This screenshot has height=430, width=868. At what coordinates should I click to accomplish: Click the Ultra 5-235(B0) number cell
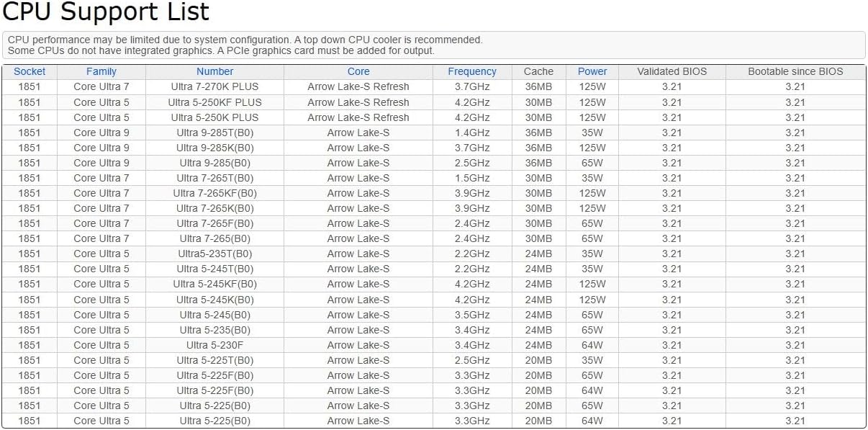(215, 330)
